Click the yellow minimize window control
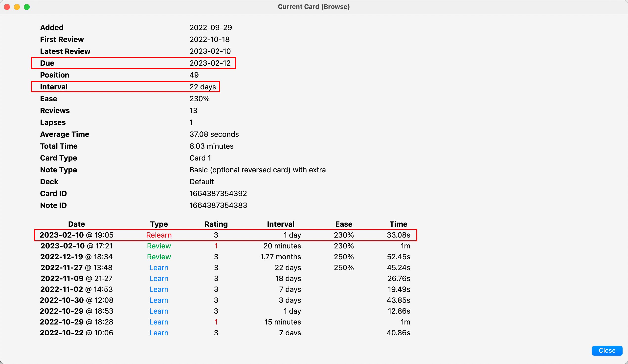Image resolution: width=628 pixels, height=364 pixels. (17, 7)
